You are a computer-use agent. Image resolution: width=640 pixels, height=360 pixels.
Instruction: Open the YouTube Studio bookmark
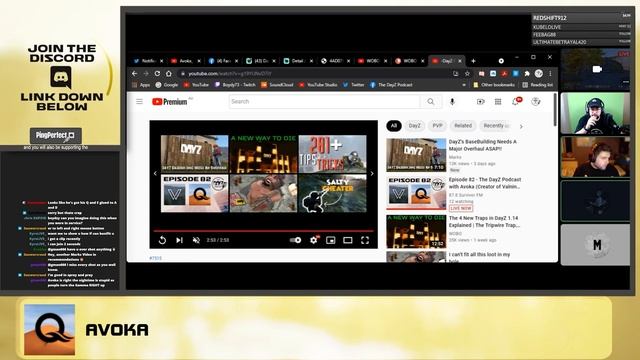318,85
